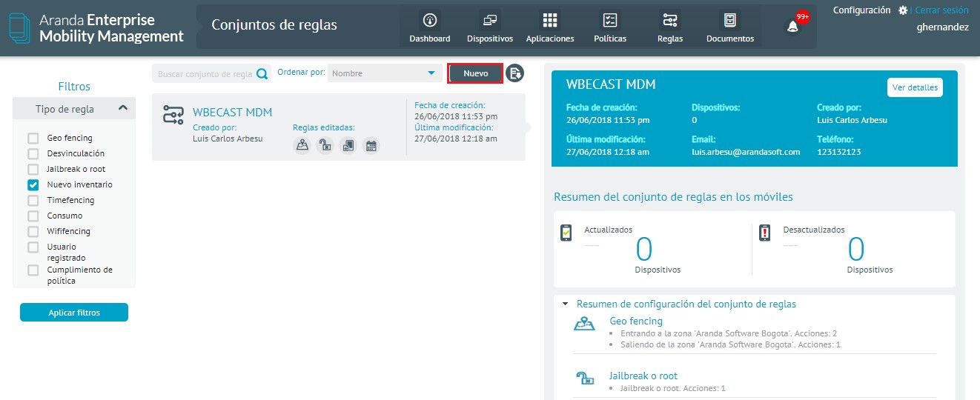Click the Actualizados device count 0
This screenshot has width=980, height=400.
tap(644, 250)
